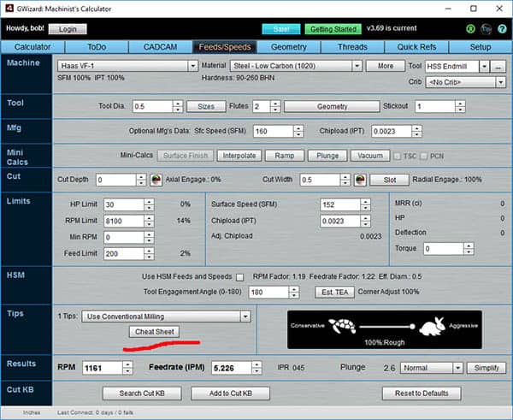This screenshot has height=420, width=513.
Task: Open the Plunge mini-calc
Action: coord(327,156)
